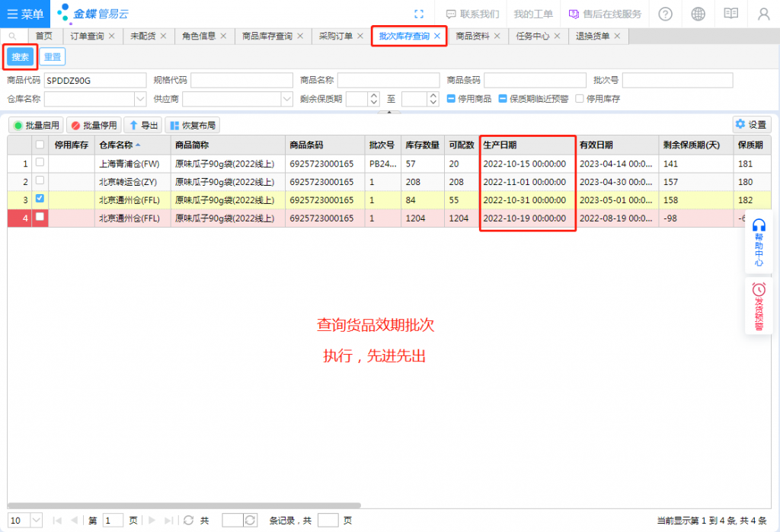Click the horizontal scrollbar under the table
Viewport: 780px width, 532px height.
184,505
